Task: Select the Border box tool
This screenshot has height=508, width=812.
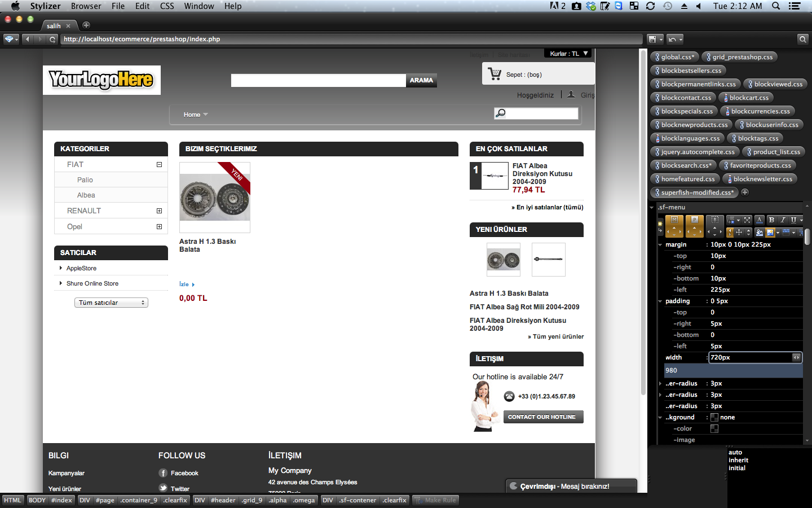Action: (715, 226)
